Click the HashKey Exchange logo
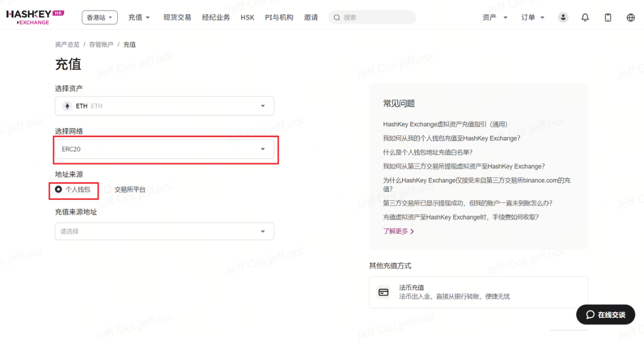The image size is (644, 340). (35, 17)
